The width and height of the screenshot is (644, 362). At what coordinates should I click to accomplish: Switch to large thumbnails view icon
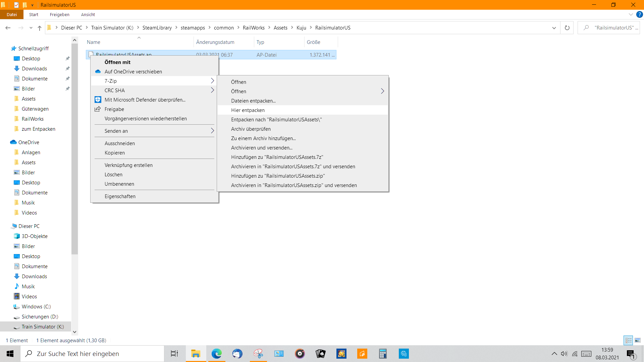click(x=638, y=340)
